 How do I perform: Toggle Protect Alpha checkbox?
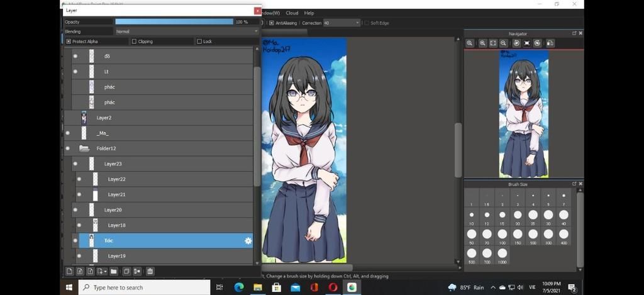(69, 42)
